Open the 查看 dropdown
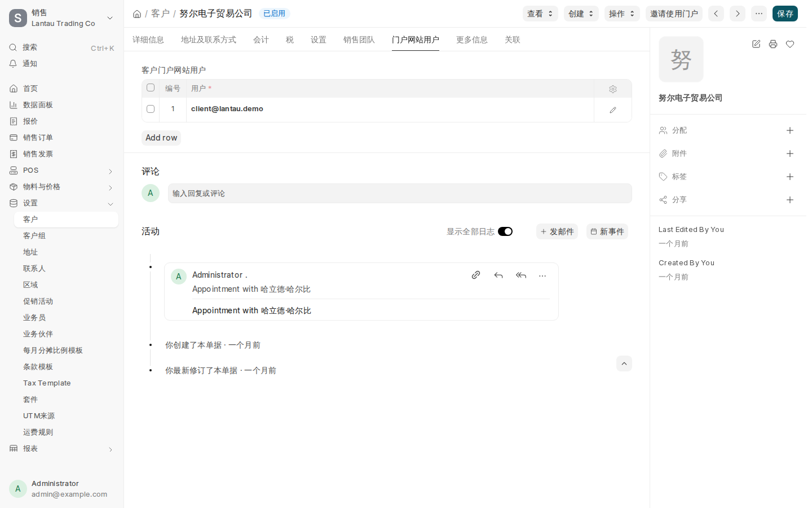The width and height of the screenshot is (812, 508). [x=540, y=14]
